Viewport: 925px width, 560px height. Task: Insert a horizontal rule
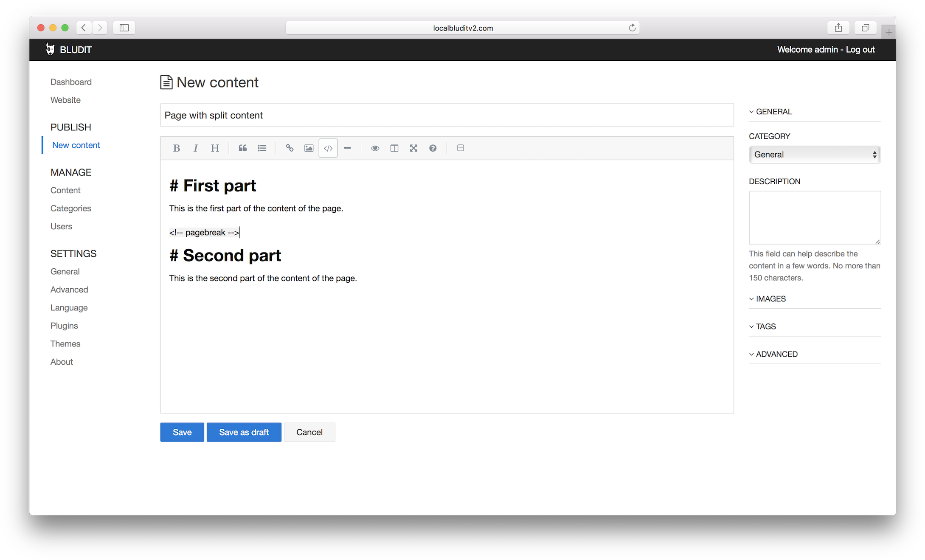(x=348, y=148)
